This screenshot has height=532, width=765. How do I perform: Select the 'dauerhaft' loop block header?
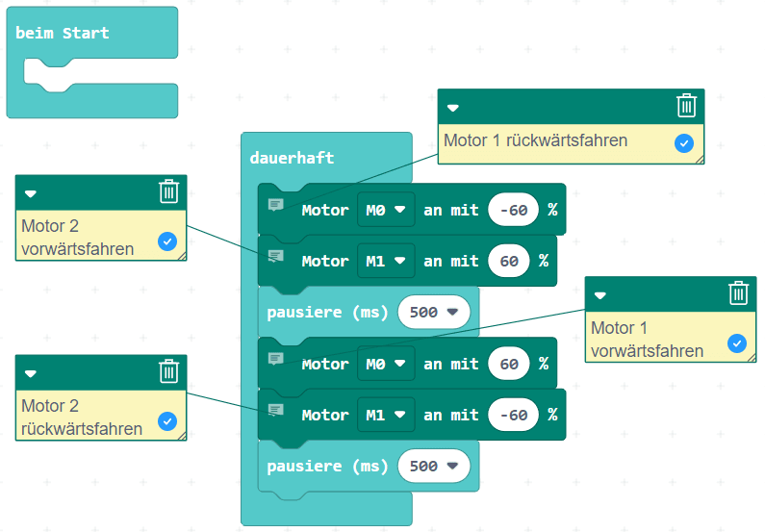click(292, 158)
